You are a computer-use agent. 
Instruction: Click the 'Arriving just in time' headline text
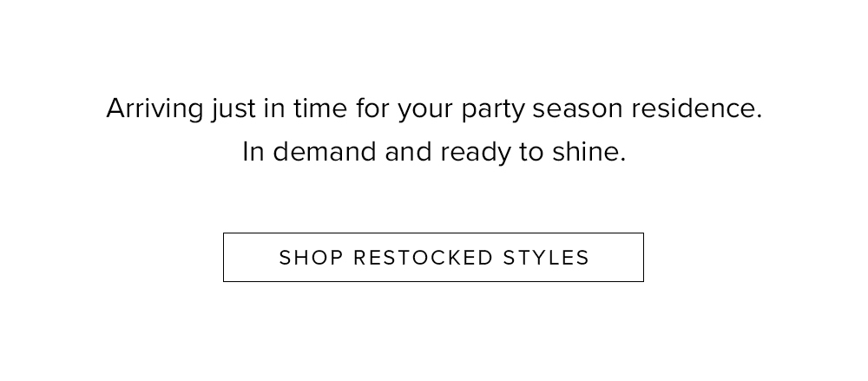tap(434, 108)
